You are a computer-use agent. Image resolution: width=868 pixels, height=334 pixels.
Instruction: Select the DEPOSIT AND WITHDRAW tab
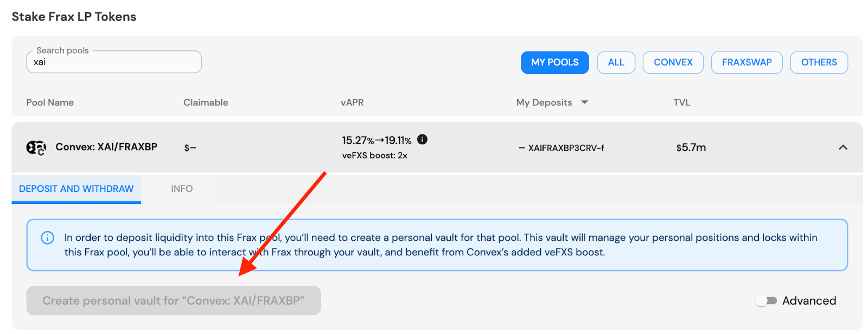click(76, 189)
